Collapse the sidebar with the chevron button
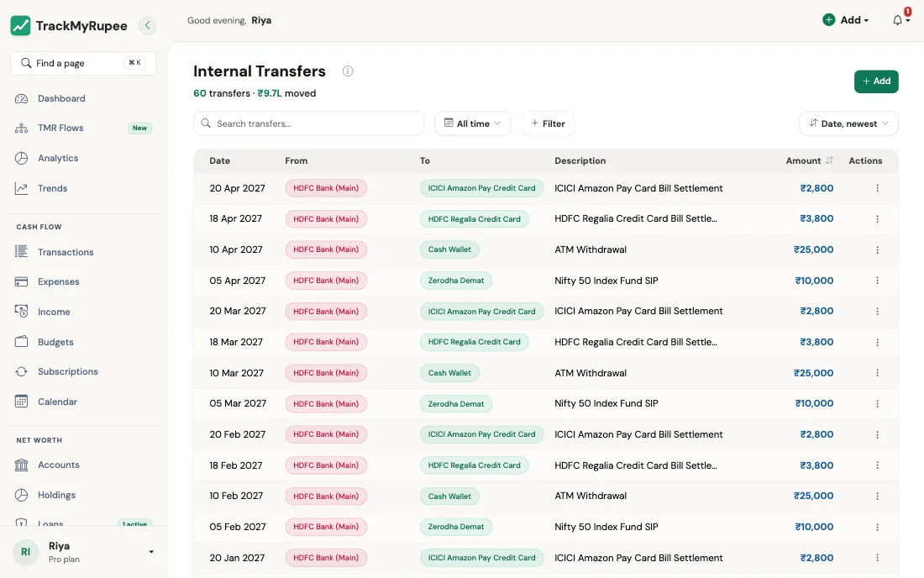 pyautogui.click(x=147, y=25)
